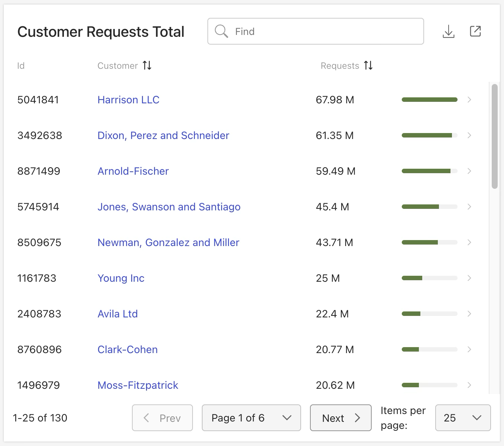Viewport: 504px width, 446px height.
Task: Expand Jones, Swanson and Santiago row chevron
Action: point(469,207)
